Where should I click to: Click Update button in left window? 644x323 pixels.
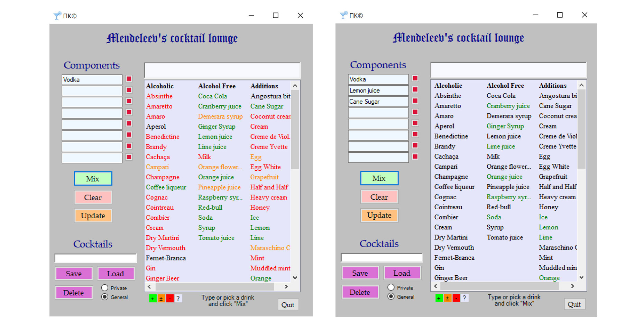click(x=93, y=216)
